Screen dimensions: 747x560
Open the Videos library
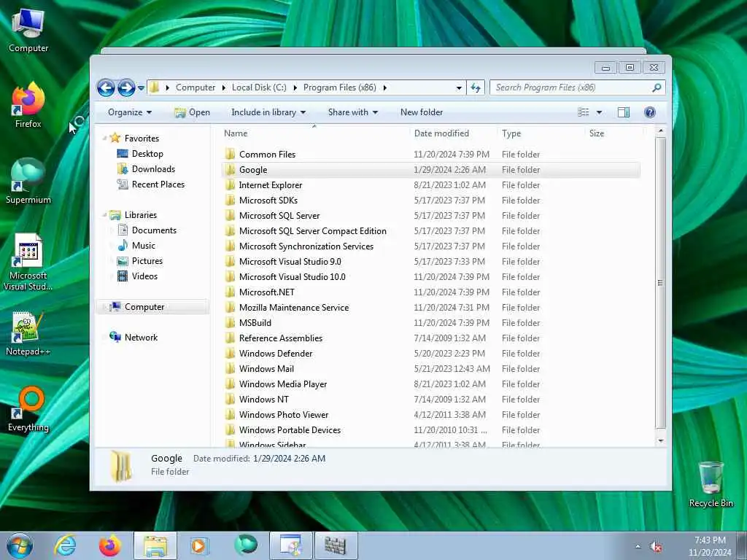(138, 276)
